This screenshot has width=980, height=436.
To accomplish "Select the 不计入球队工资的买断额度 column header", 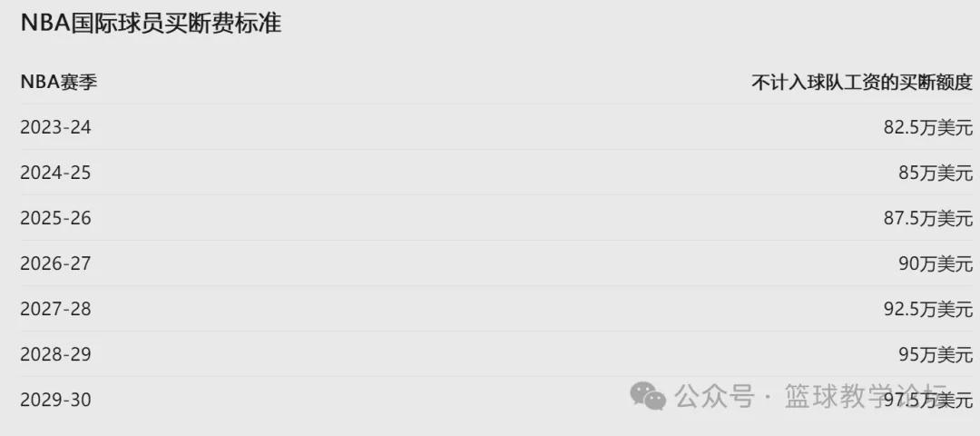I will 862,82.
